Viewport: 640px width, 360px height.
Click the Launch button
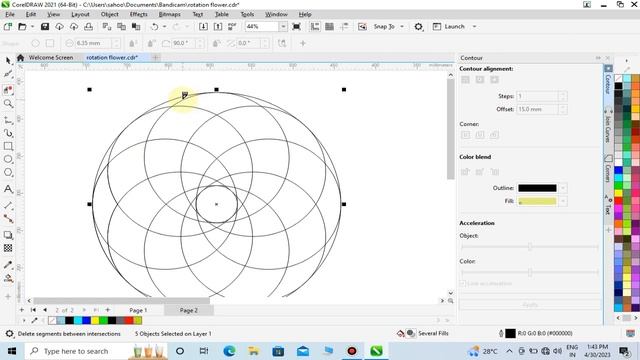[x=449, y=27]
